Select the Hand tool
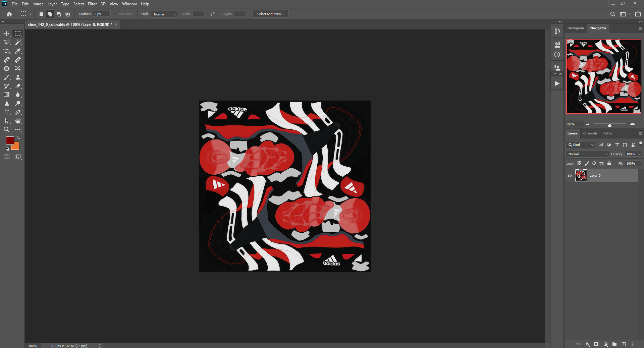 tap(18, 121)
